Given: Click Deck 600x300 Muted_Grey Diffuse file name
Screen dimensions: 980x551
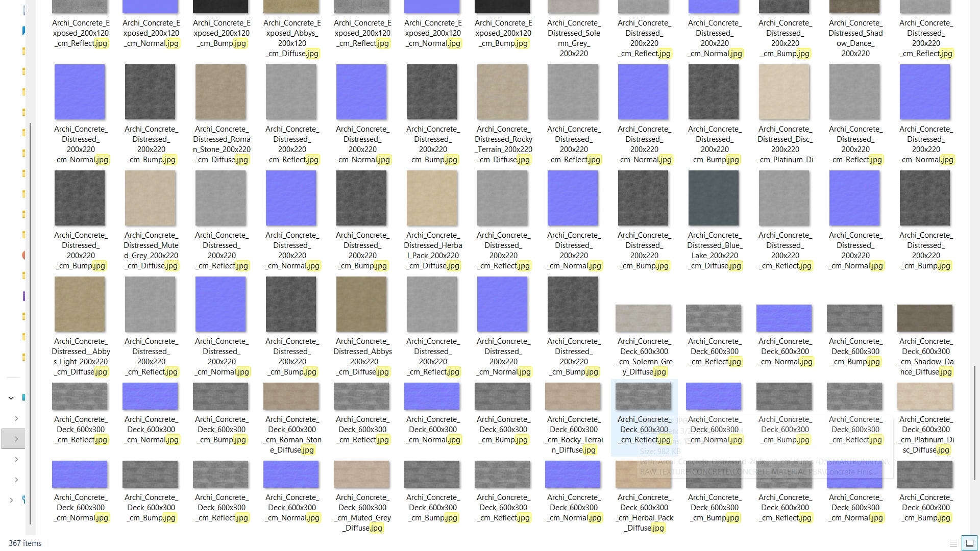Looking at the screenshot, I should pyautogui.click(x=362, y=512).
